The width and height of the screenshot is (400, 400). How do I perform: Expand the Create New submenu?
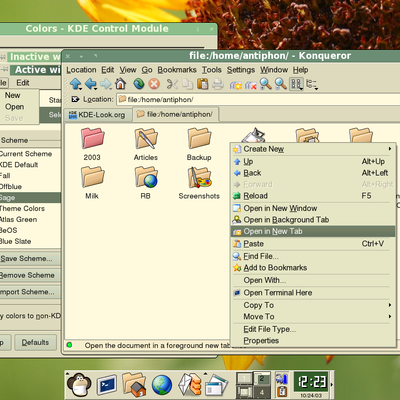313,149
